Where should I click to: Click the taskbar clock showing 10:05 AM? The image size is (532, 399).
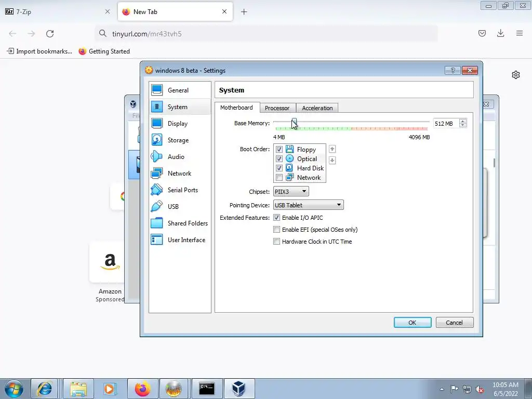click(x=505, y=389)
